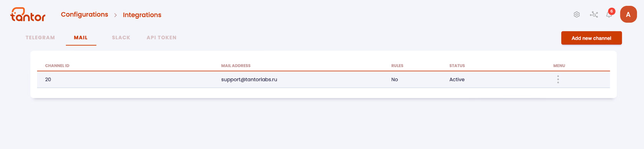Viewport: 644px width, 149px height.
Task: Open the user avatar 'A' menu
Action: tap(628, 15)
